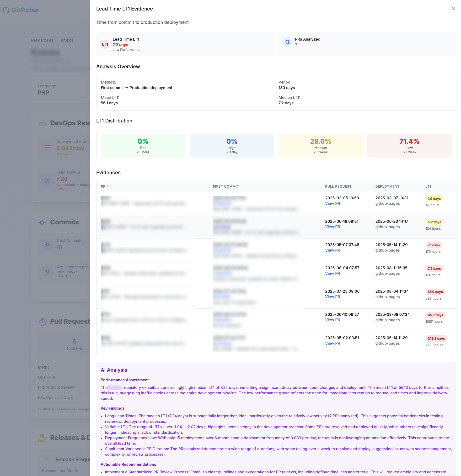This screenshot has width=461, height=476.
Task: Click the Releases section hand icon
Action: coord(42,438)
